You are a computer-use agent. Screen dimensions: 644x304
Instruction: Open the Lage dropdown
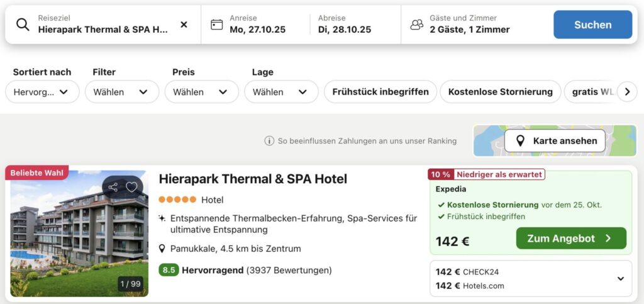pos(281,92)
